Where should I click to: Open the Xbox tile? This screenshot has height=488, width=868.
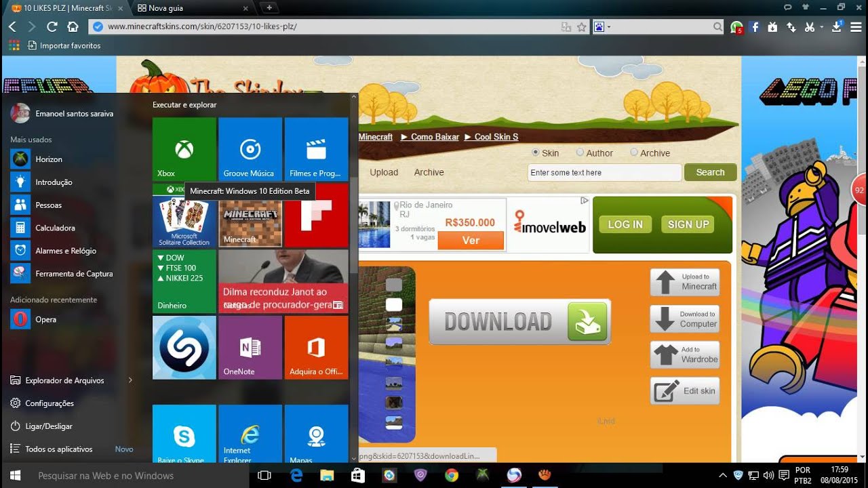coord(184,149)
